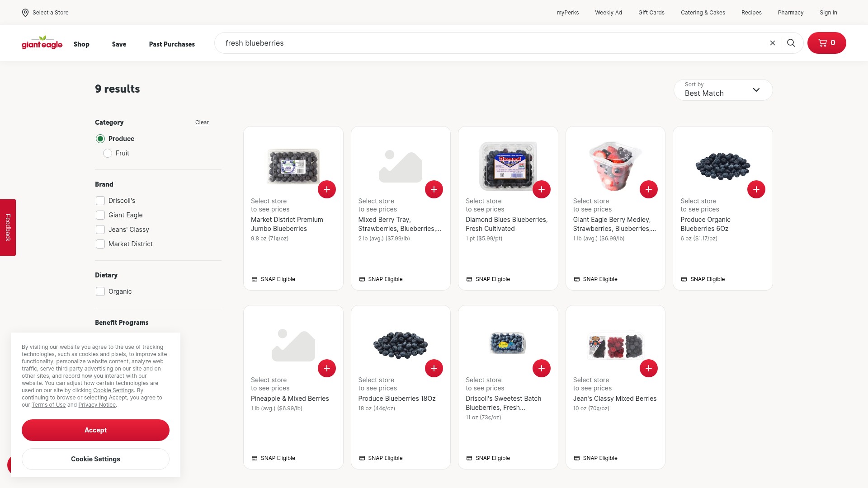
Task: Open the Terms of Use link
Action: pyautogui.click(x=48, y=405)
